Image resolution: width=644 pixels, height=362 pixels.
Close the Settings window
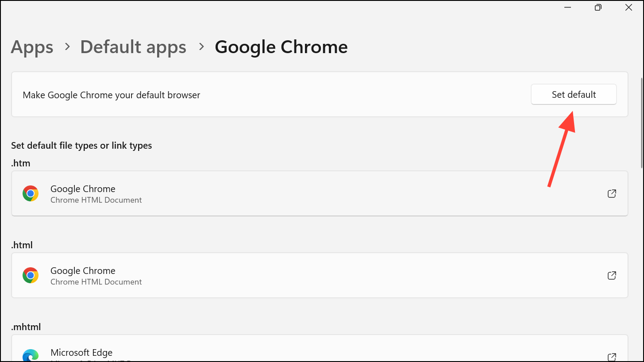(629, 7)
